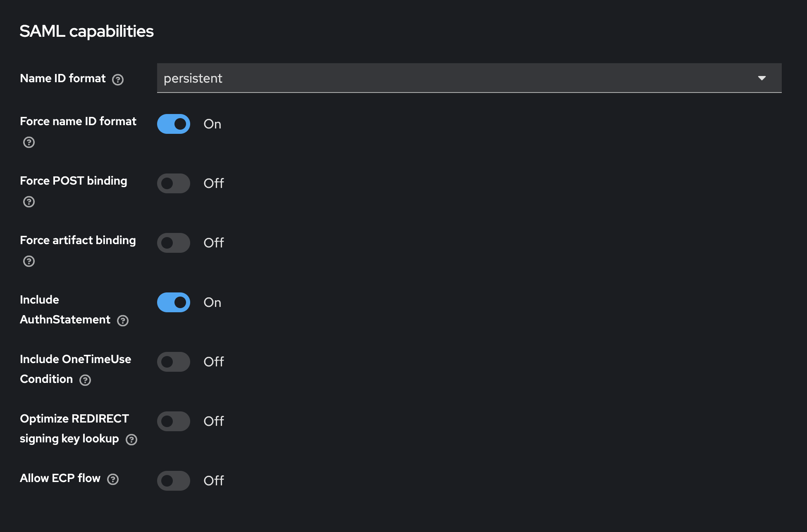Click help for Optimize REDIRECT signing key lookup
The image size is (807, 532).
[131, 440]
